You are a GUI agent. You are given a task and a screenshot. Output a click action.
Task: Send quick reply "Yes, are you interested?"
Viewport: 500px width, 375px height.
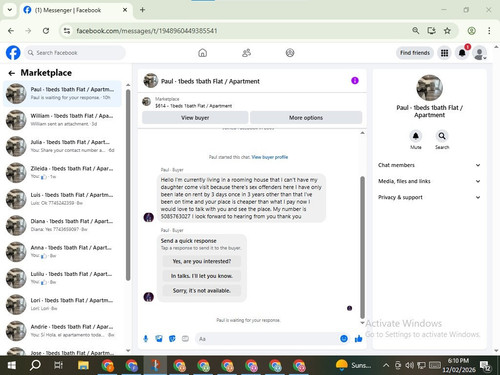[x=202, y=261]
